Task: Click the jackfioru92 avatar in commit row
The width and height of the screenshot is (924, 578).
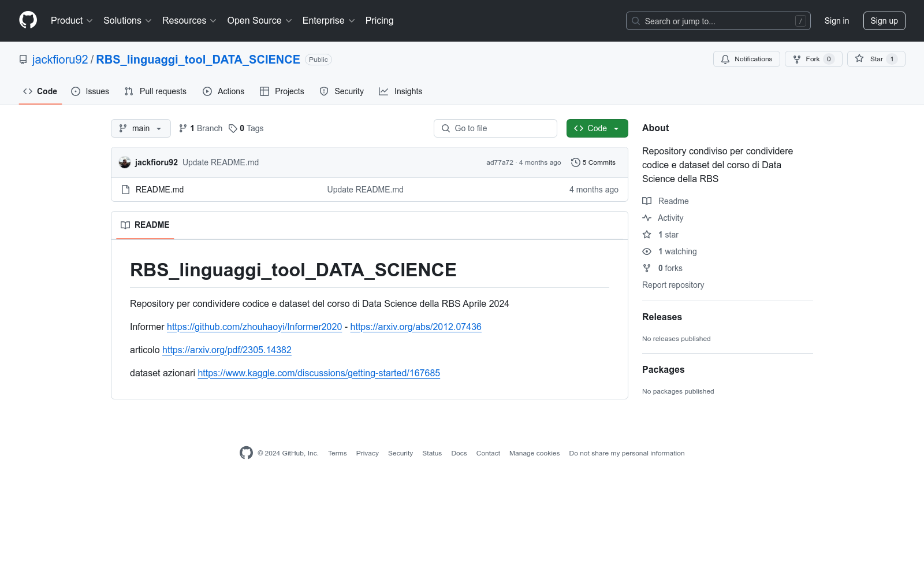Action: click(x=125, y=162)
